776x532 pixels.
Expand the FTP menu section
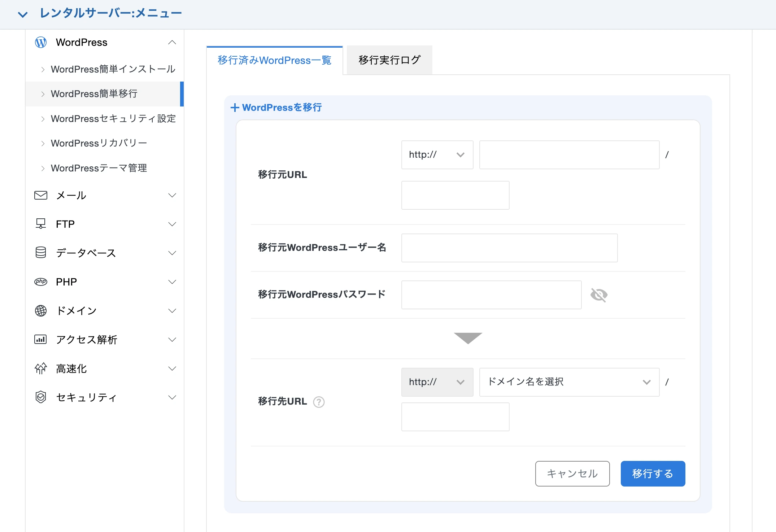point(172,224)
